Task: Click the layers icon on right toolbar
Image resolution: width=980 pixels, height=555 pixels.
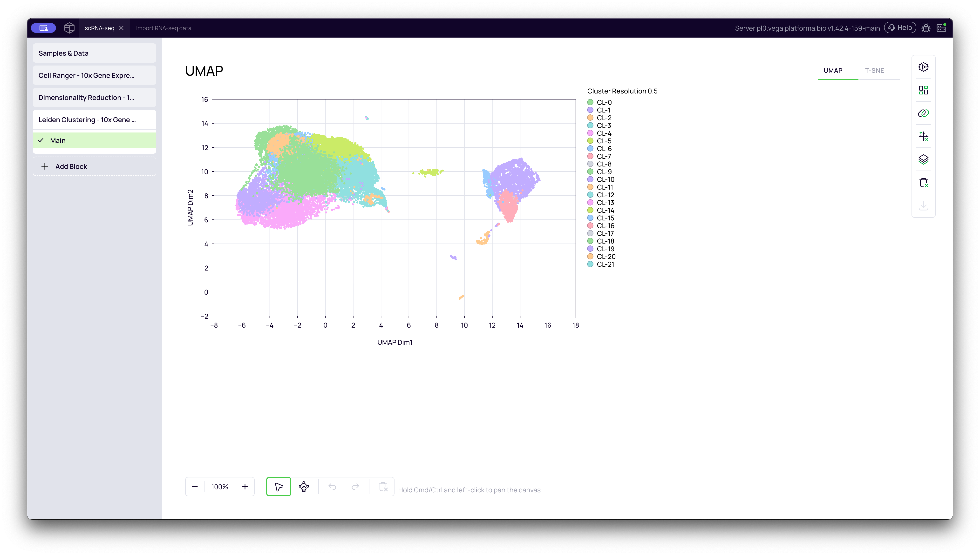Action: click(x=924, y=159)
